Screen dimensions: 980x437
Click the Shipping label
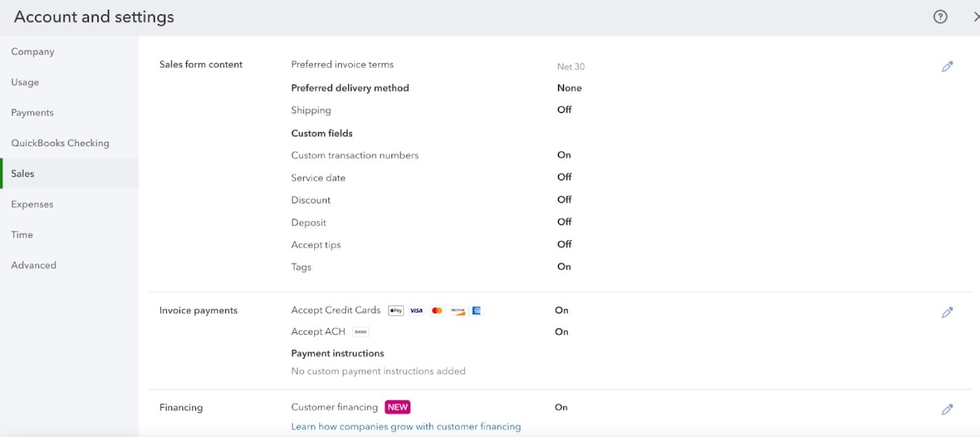pos(311,111)
